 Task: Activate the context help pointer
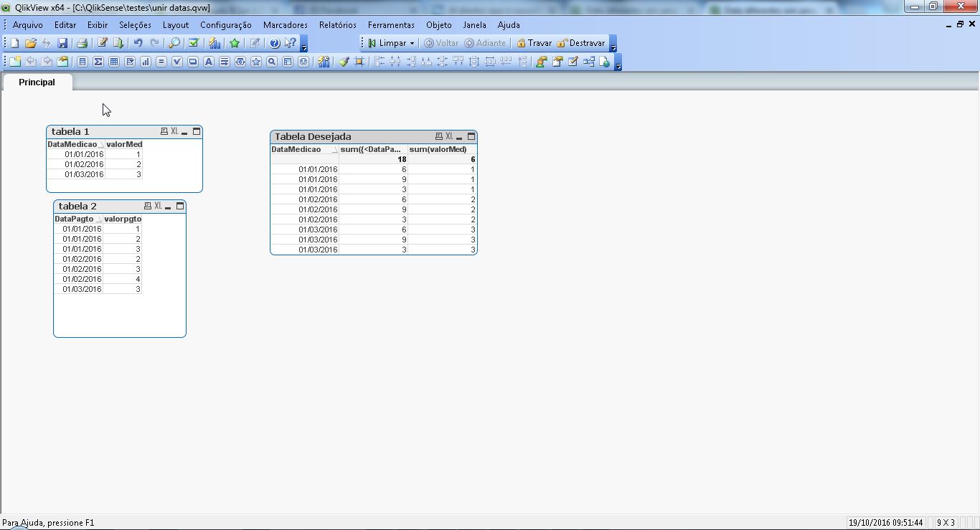point(290,43)
